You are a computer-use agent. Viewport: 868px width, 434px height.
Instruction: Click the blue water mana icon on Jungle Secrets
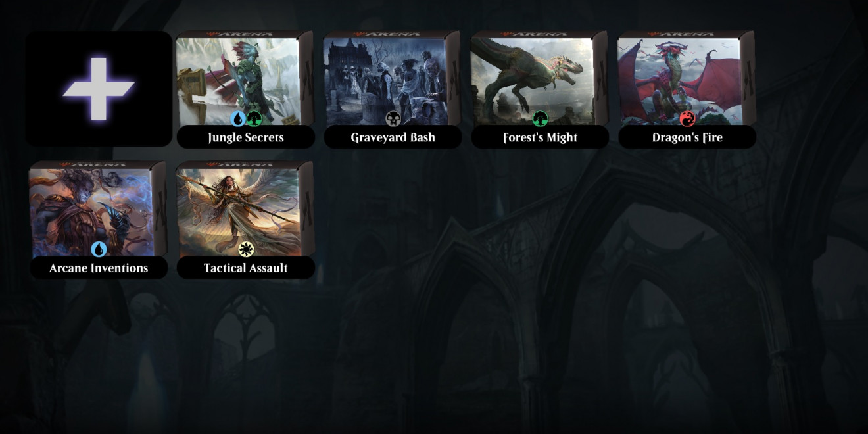(238, 118)
